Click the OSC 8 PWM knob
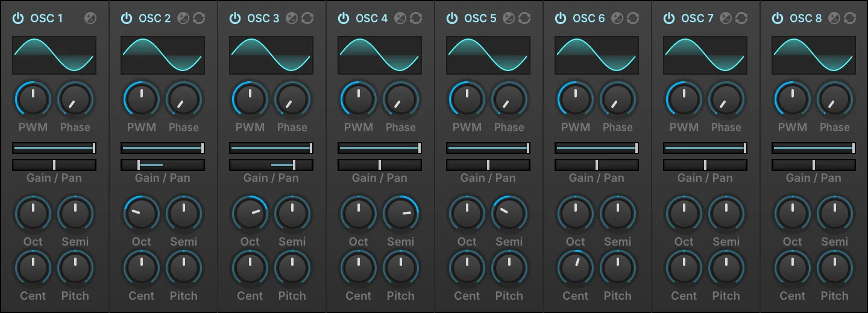The image size is (868, 313). tap(793, 99)
